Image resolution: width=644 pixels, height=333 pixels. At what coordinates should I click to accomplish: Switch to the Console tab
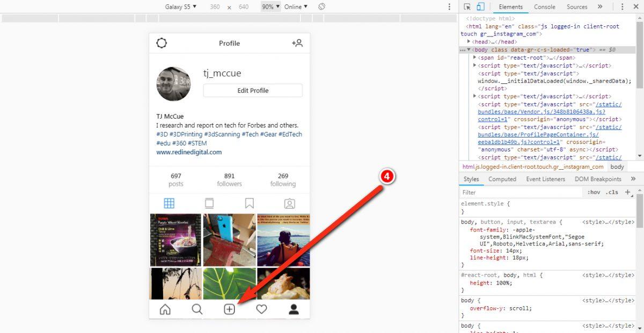pos(545,7)
